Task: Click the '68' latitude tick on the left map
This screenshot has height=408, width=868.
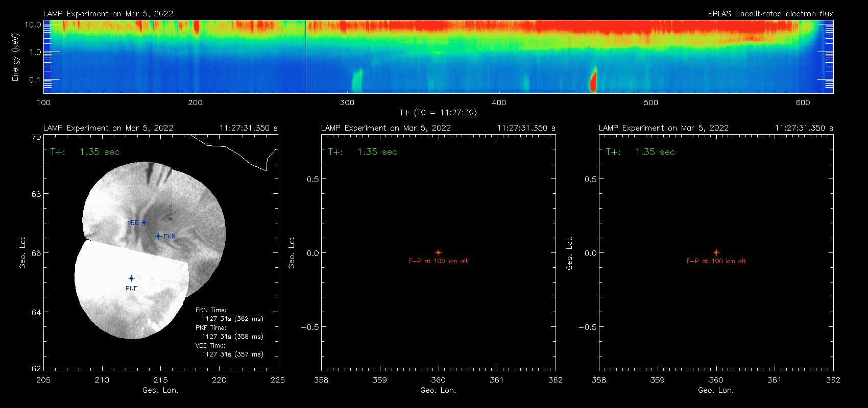Action: [36, 194]
